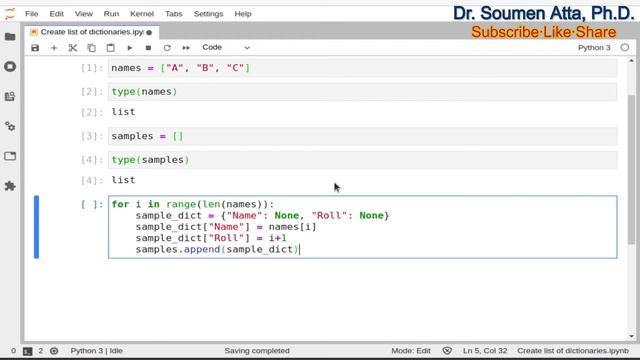Viewport: 640px width, 360px height.
Task: Click the kernel settings icon in status bar
Action: [54, 351]
